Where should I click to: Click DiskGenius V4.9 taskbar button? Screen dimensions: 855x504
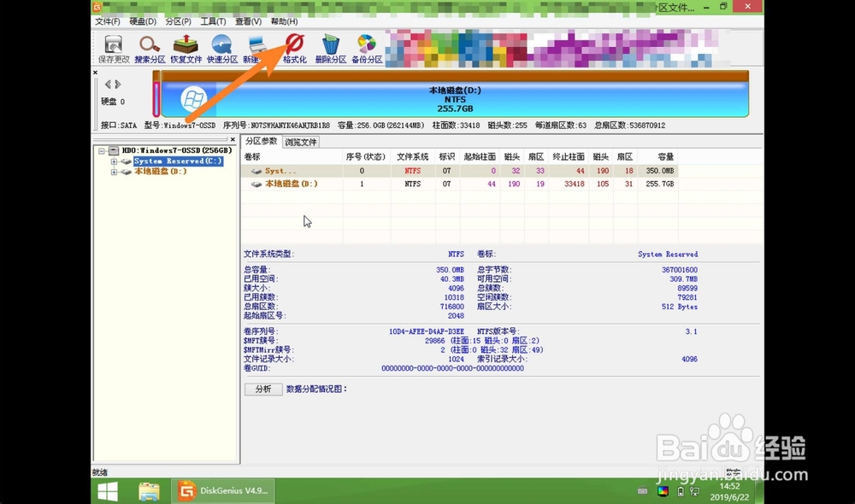(223, 491)
